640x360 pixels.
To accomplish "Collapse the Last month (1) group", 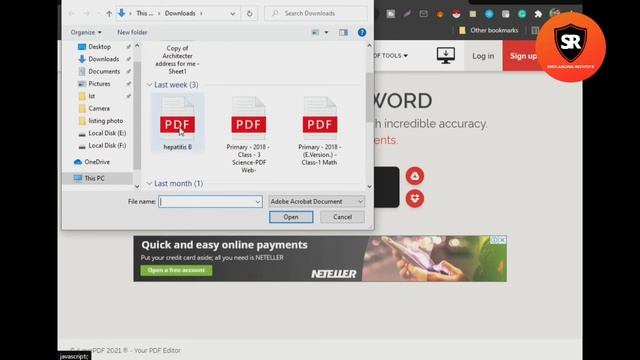I will [x=149, y=184].
